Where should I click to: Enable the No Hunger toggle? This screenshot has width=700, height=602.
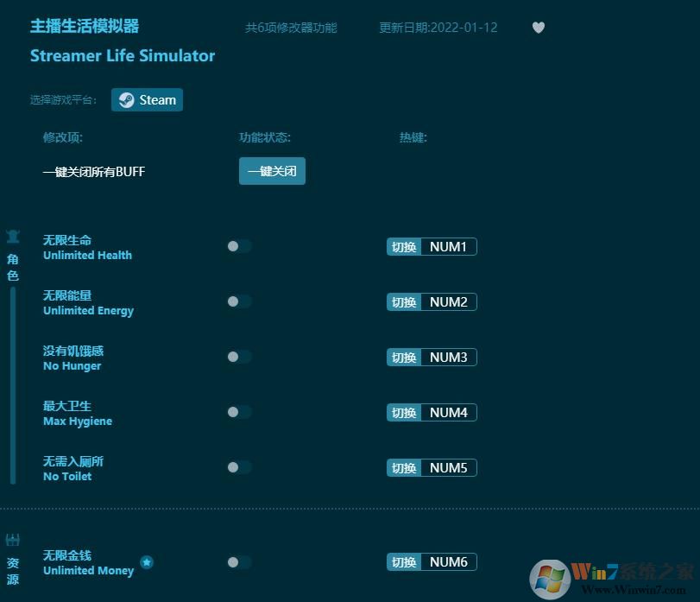237,357
